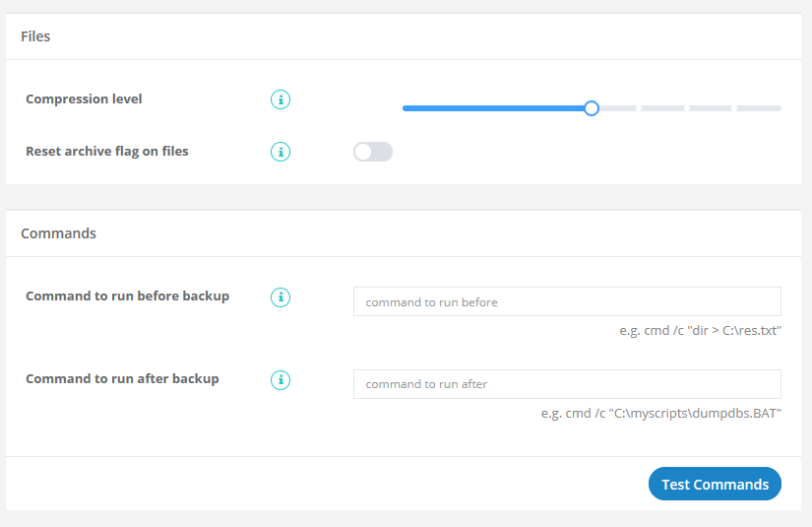
Task: Focus the 'command to run before' input field
Action: pyautogui.click(x=567, y=301)
